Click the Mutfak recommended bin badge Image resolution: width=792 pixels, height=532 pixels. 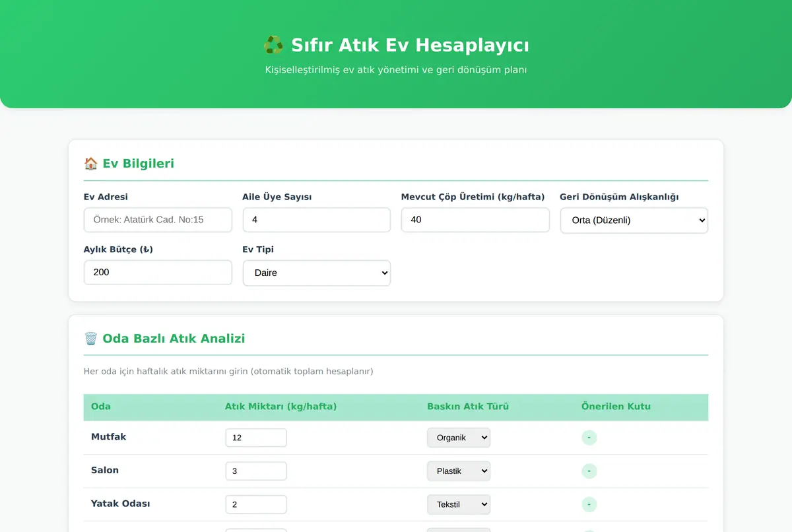[x=589, y=438]
